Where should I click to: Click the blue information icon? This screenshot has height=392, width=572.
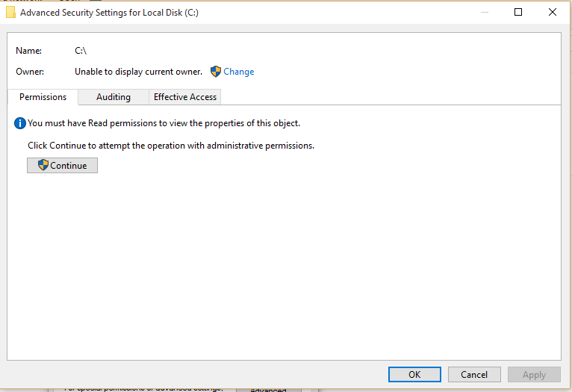[x=20, y=123]
